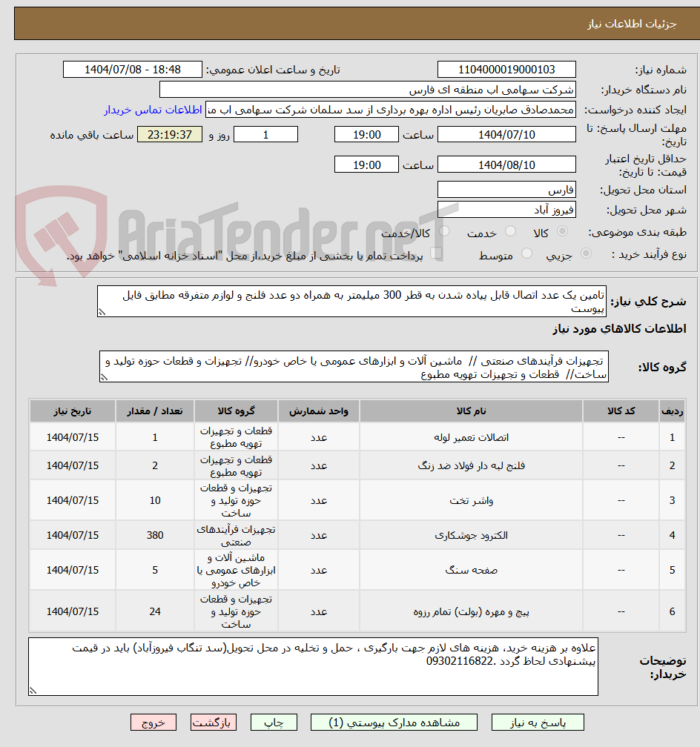Image resolution: width=700 pixels, height=747 pixels.
Task: Open the فارس province dropdown
Action: (506, 189)
